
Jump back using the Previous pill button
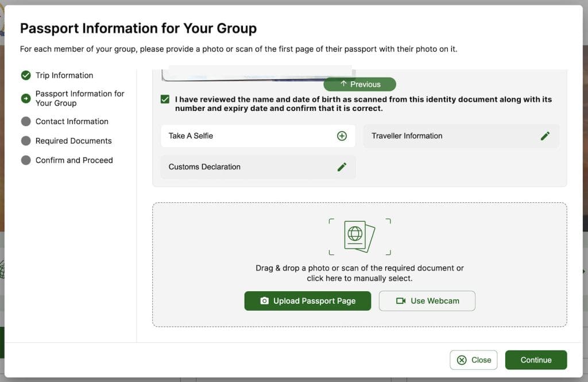click(x=360, y=84)
